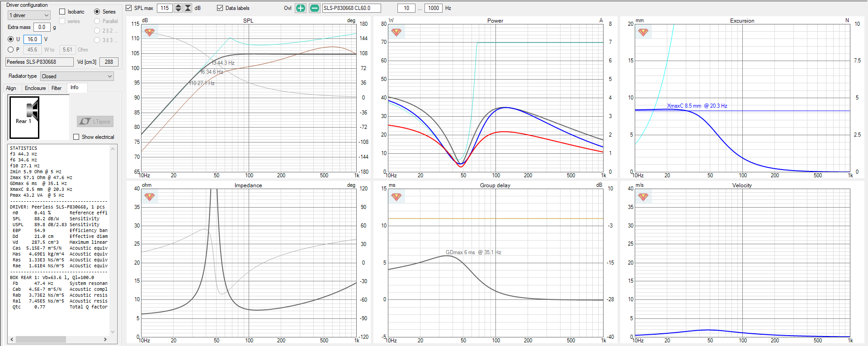
Task: Toggle the SPL max checkbox
Action: (129, 8)
